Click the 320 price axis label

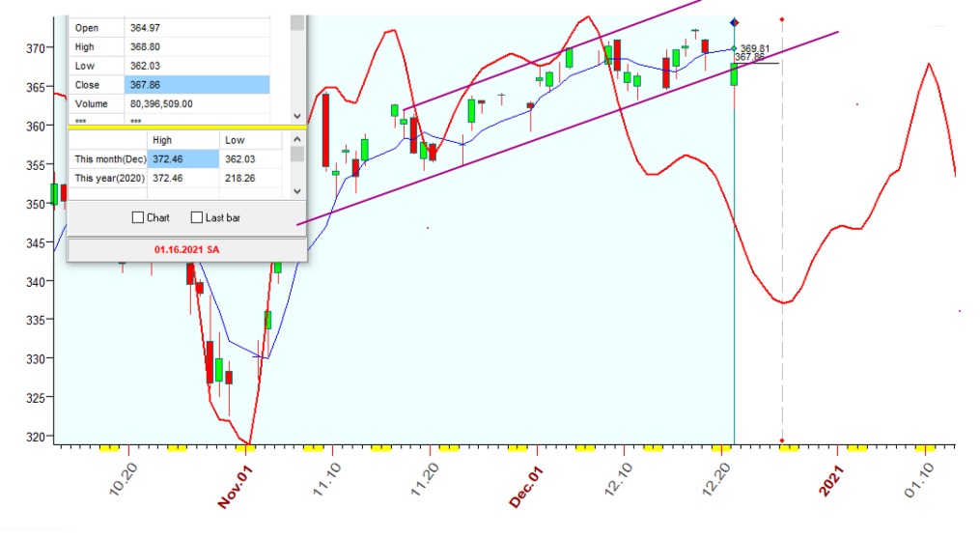[35, 437]
